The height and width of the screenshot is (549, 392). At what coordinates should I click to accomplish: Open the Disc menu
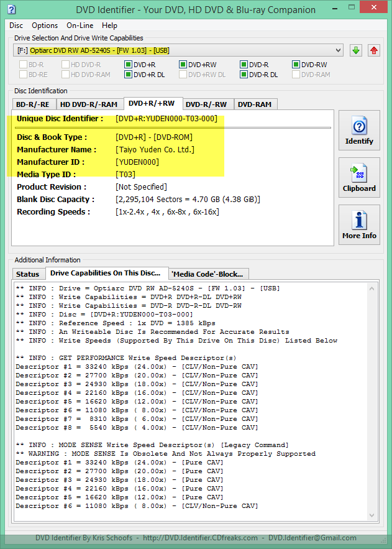click(16, 25)
